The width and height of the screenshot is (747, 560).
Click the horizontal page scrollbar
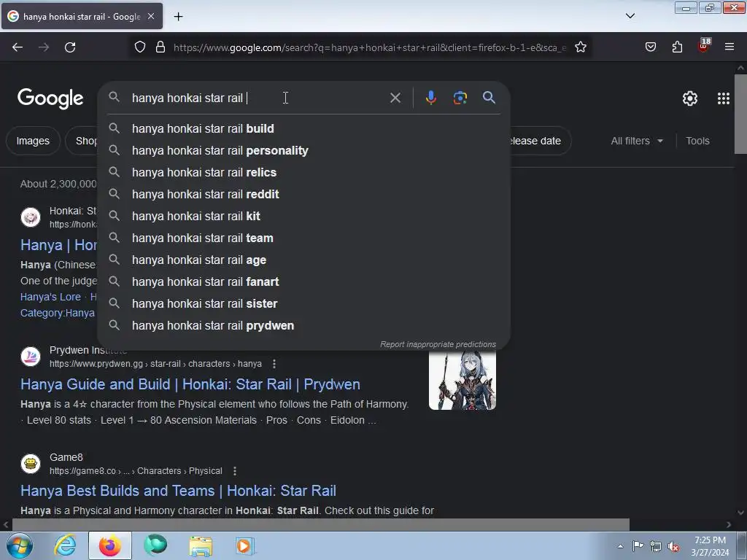click(x=320, y=524)
